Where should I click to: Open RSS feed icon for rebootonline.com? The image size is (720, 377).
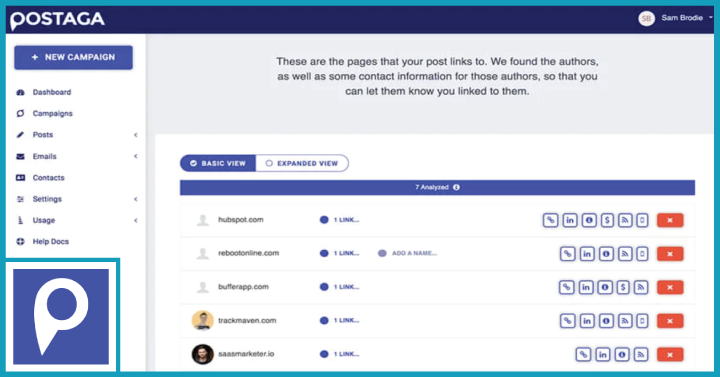[x=625, y=254]
